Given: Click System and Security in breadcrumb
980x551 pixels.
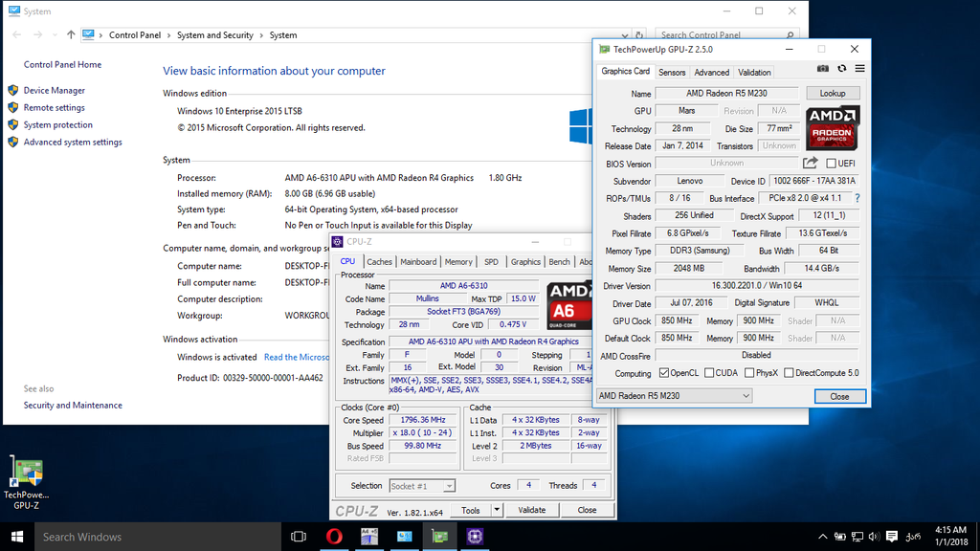Looking at the screenshot, I should pyautogui.click(x=215, y=35).
